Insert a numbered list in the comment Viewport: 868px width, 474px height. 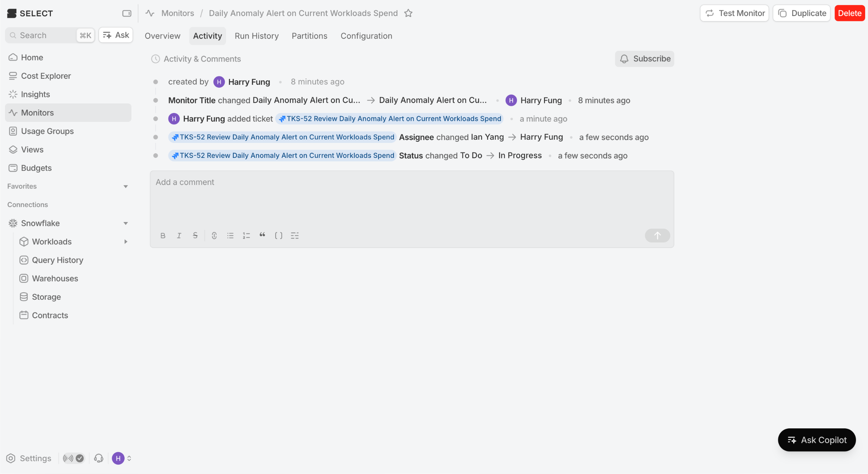tap(246, 236)
